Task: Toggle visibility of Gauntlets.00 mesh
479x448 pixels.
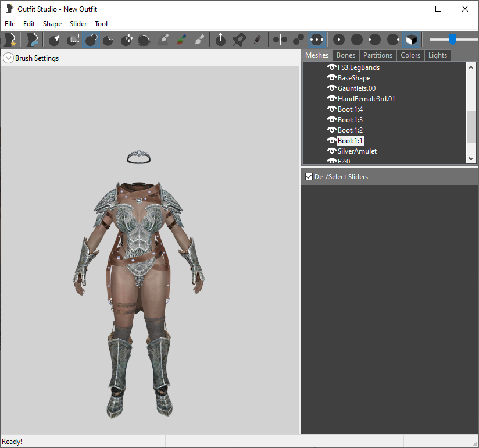Action: tap(332, 88)
